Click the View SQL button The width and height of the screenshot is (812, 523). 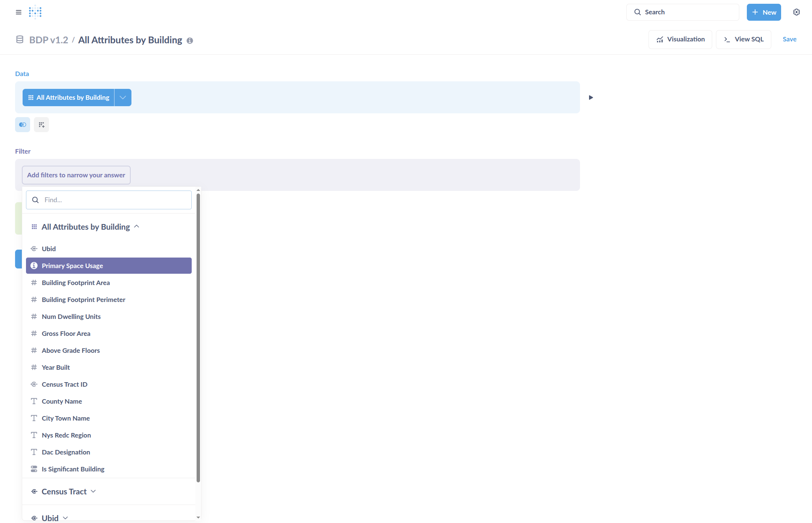(x=743, y=40)
